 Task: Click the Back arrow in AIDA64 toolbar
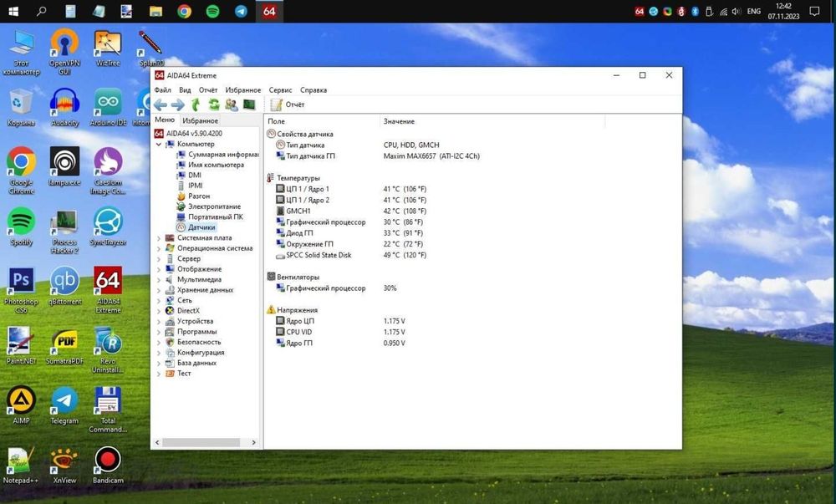pyautogui.click(x=160, y=104)
